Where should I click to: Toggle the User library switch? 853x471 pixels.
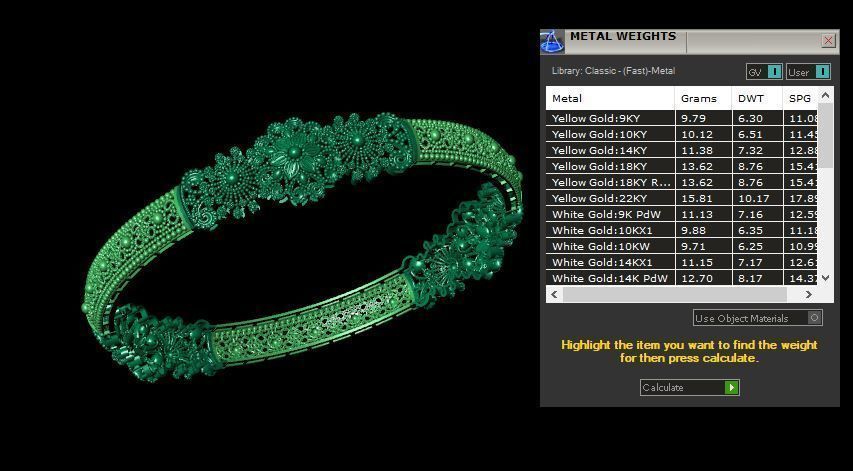(808, 72)
